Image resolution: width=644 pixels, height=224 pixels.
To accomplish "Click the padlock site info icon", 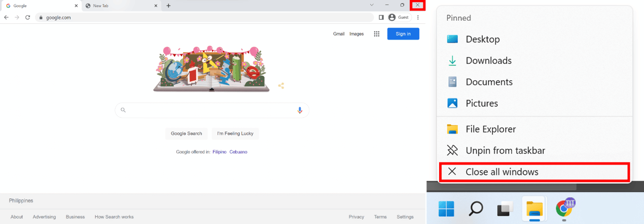I will [41, 17].
